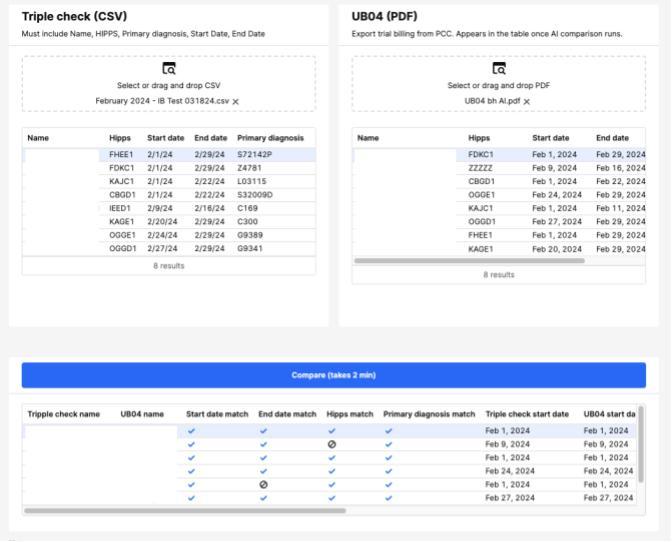This screenshot has width=672, height=542.
Task: Click diagnosis code C169
Action: pyautogui.click(x=247, y=208)
